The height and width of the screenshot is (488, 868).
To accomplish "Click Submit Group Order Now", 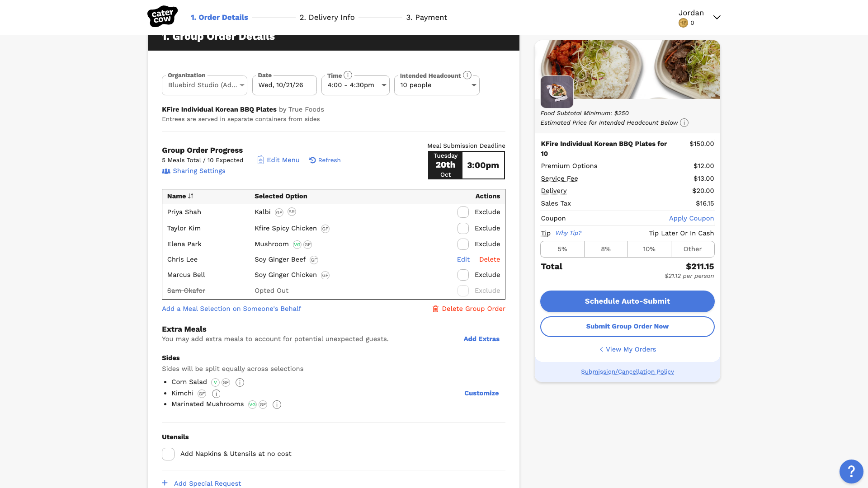I will click(x=627, y=327).
